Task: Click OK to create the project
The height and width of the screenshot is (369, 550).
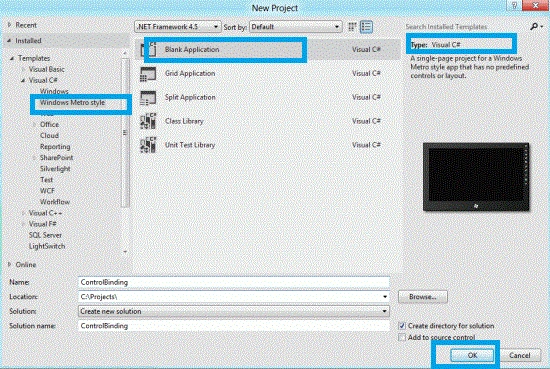Action: [472, 355]
